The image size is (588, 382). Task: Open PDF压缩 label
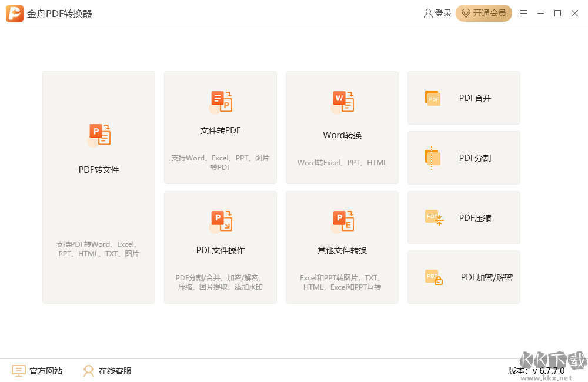(475, 218)
